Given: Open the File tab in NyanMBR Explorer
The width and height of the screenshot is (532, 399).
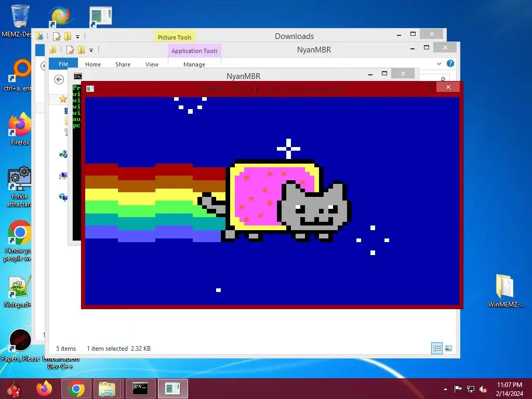Looking at the screenshot, I should point(63,64).
